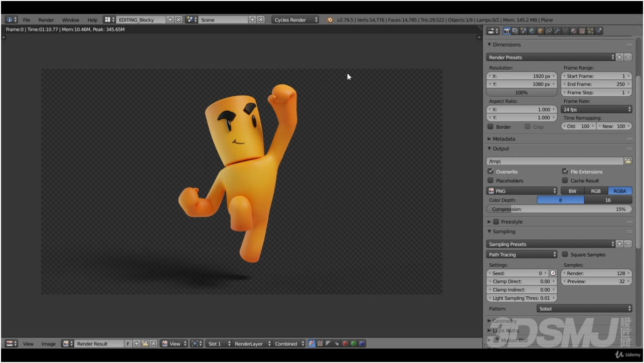Screen dimensions: 644x363
Task: Show Z-buffer display channel
Action: coord(337,344)
